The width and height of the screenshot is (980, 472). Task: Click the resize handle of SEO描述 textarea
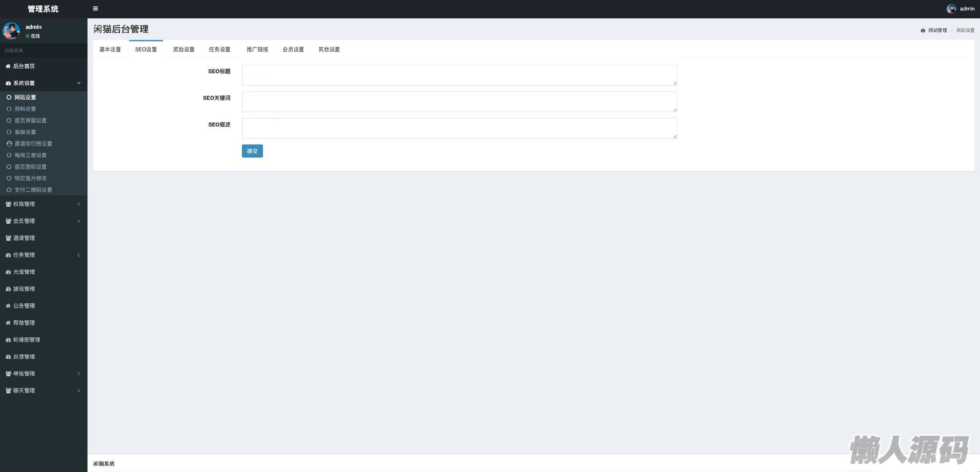point(675,136)
